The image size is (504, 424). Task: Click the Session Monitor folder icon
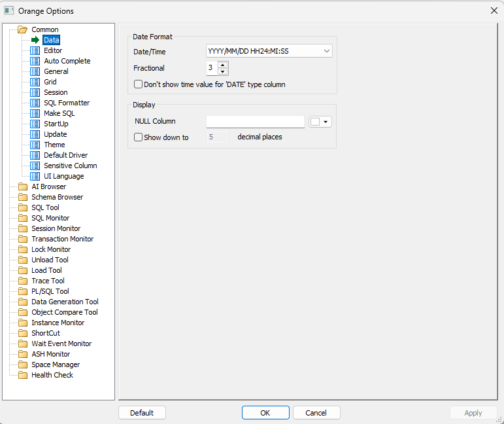[23, 228]
